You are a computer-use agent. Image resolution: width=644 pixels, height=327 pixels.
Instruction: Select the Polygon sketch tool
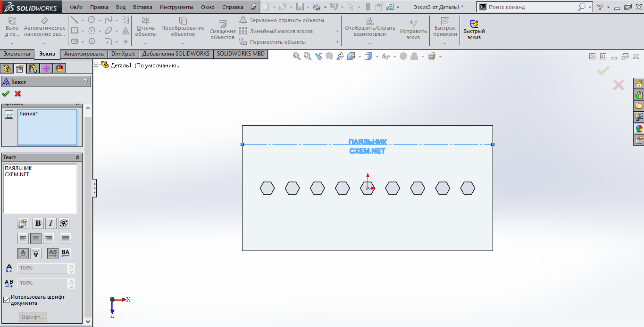92,41
